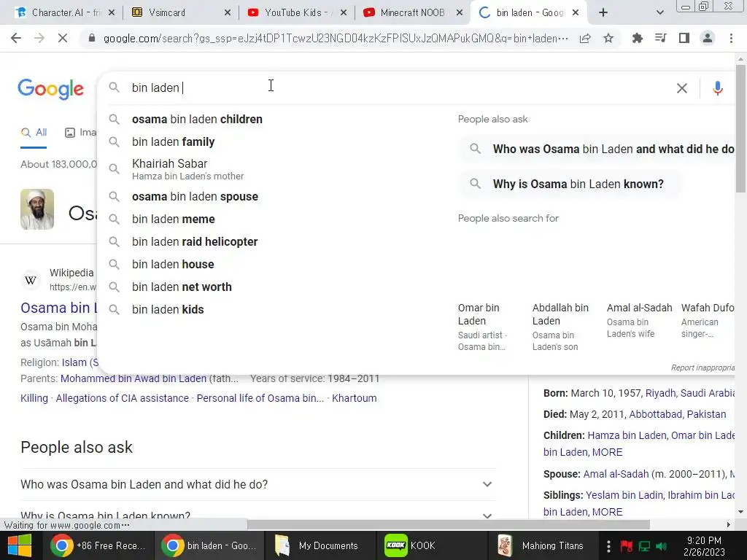The width and height of the screenshot is (747, 560).
Task: Stop loading the page with X button
Action: click(x=63, y=38)
